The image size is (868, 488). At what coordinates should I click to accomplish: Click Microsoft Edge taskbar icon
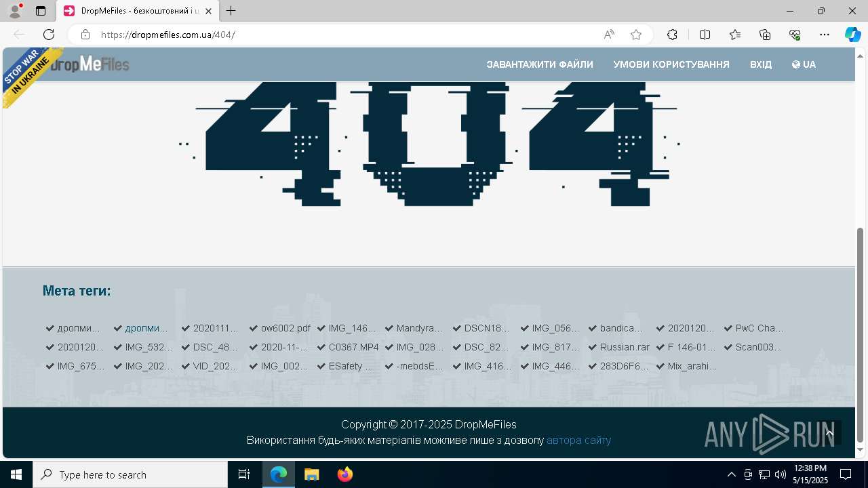point(279,474)
